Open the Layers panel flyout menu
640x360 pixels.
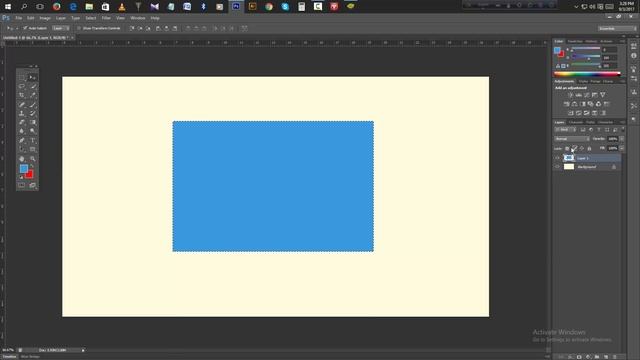coord(622,122)
